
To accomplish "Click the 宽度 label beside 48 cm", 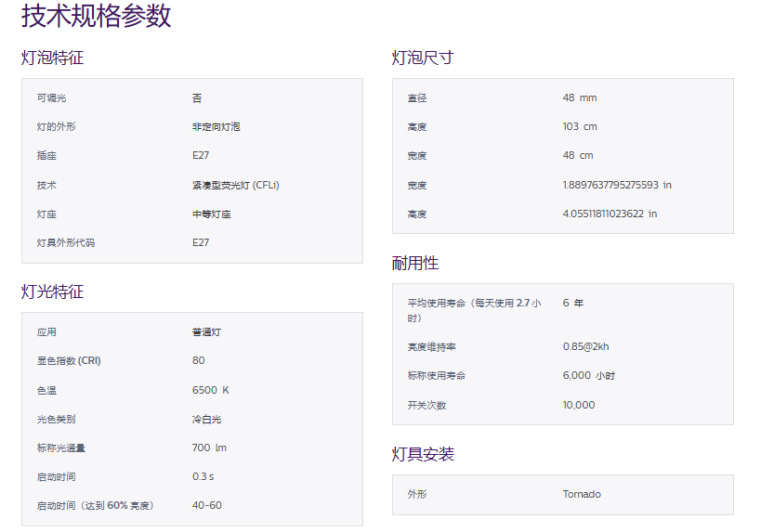I will coord(417,156).
